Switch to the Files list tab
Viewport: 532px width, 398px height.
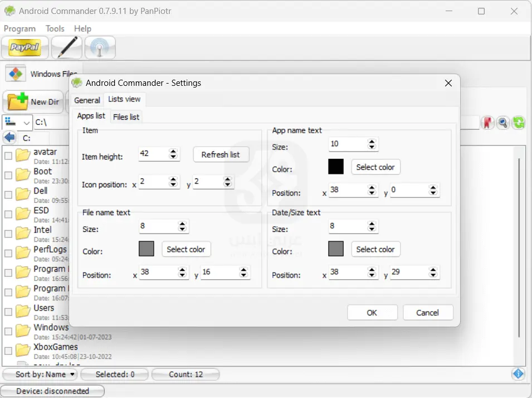click(x=126, y=117)
